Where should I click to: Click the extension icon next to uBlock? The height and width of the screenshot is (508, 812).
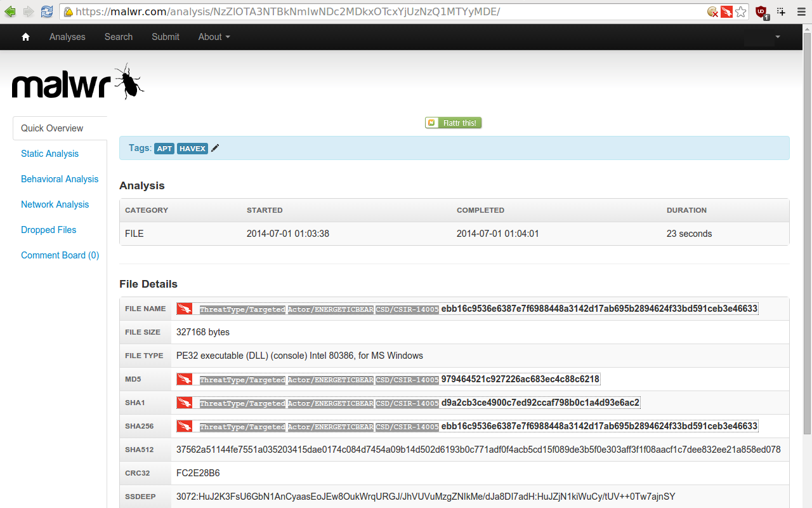coord(782,11)
